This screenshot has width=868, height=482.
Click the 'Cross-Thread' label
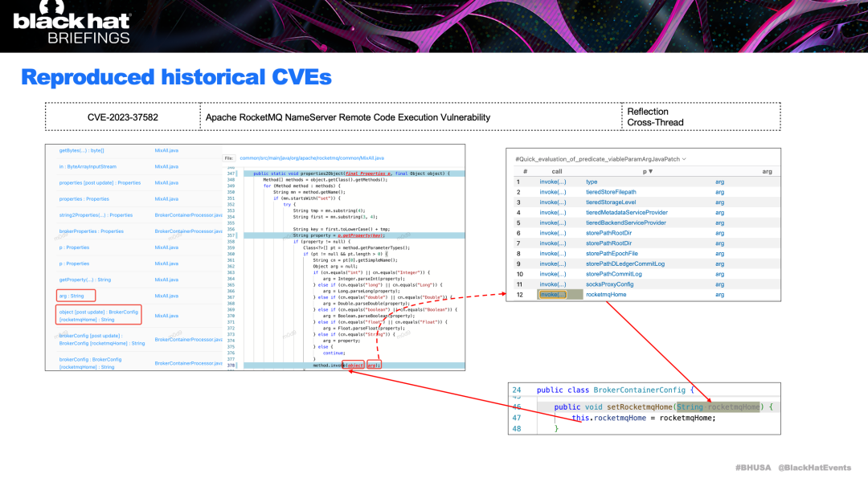click(x=656, y=123)
